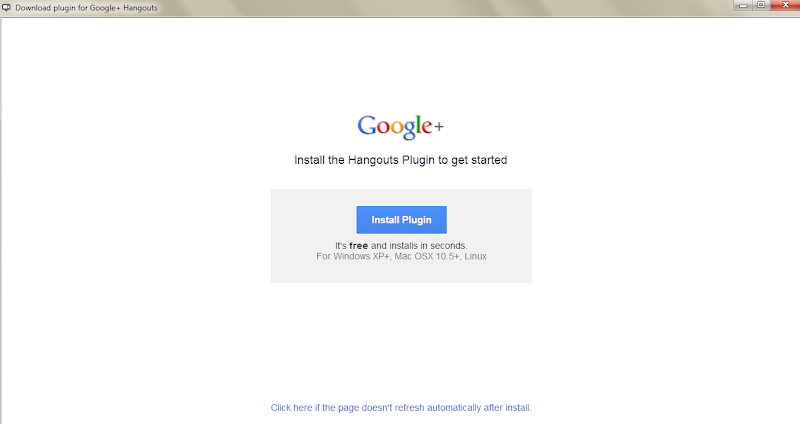This screenshot has width=800, height=424.
Task: Click the word 'Hangouts' in the heading
Action: [x=373, y=160]
